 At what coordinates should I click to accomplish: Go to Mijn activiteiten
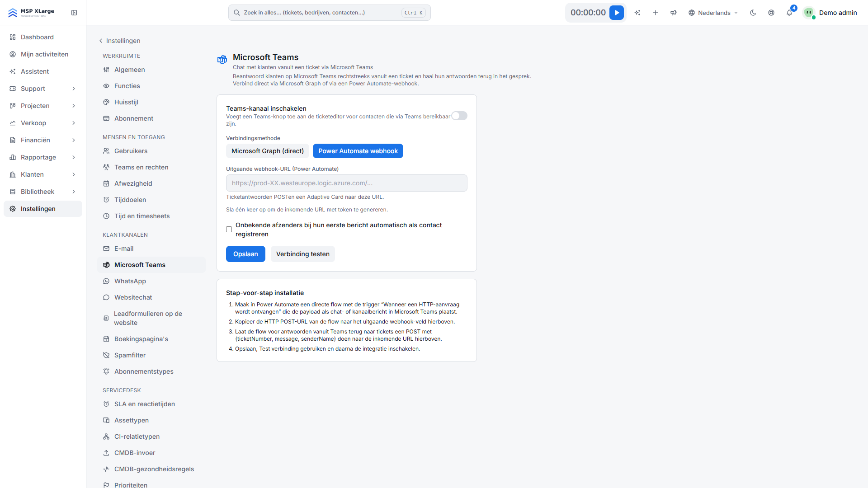(43, 54)
